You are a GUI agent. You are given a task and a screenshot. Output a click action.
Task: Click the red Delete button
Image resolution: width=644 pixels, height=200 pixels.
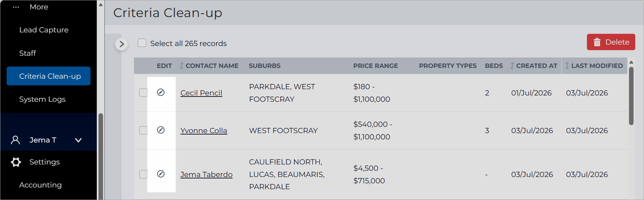pos(611,42)
